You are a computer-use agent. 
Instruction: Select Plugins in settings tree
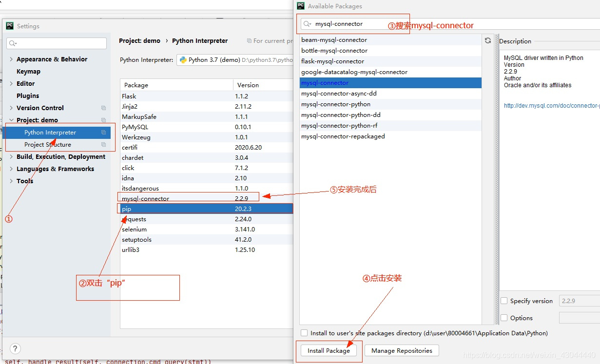coord(28,96)
